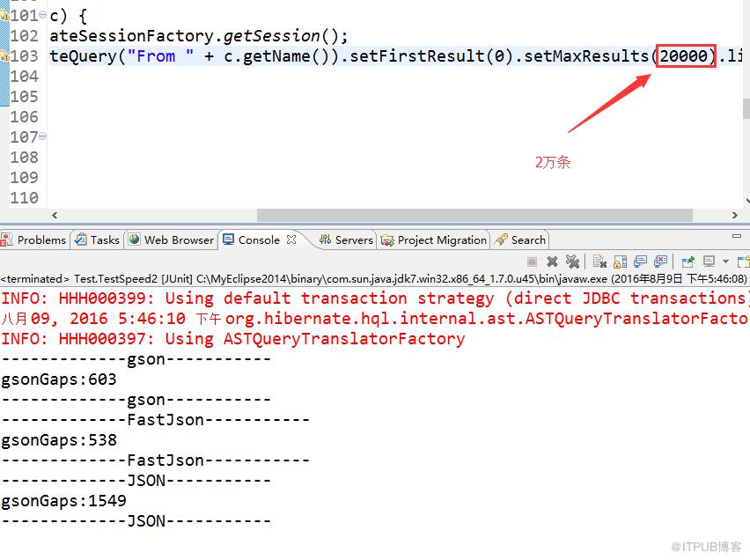Open the Display Selected Console monitor icon
This screenshot has width=750, height=560.
[709, 262]
